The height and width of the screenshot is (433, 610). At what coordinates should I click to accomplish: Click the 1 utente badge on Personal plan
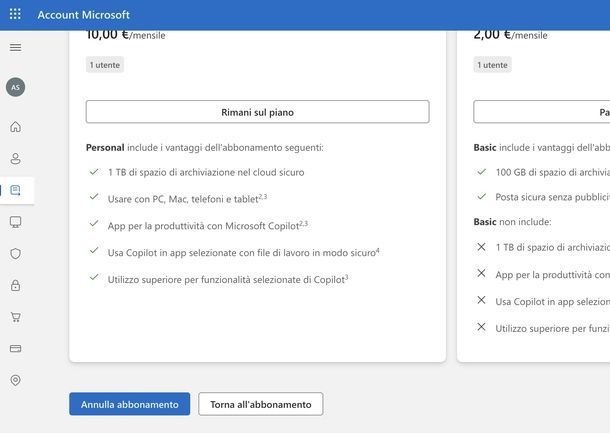pos(105,65)
